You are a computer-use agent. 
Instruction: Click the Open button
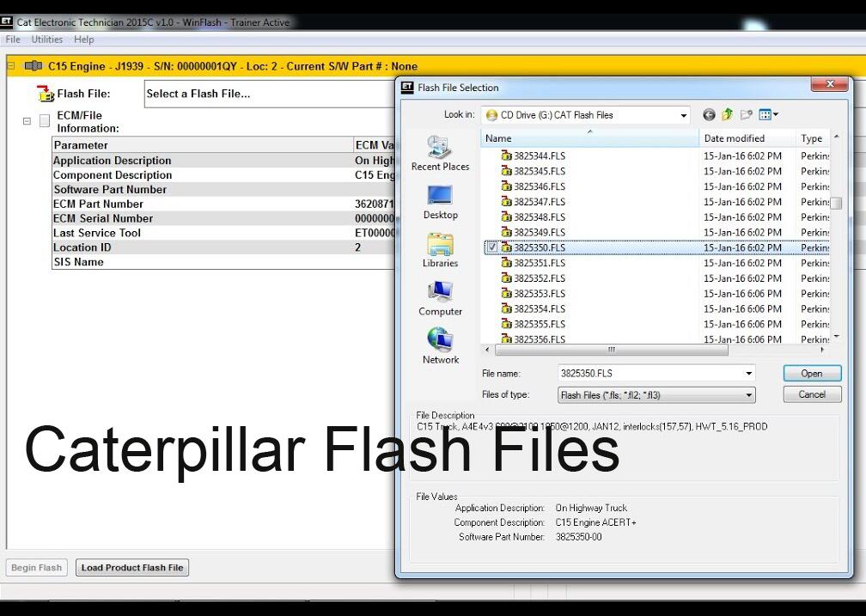[x=812, y=374]
